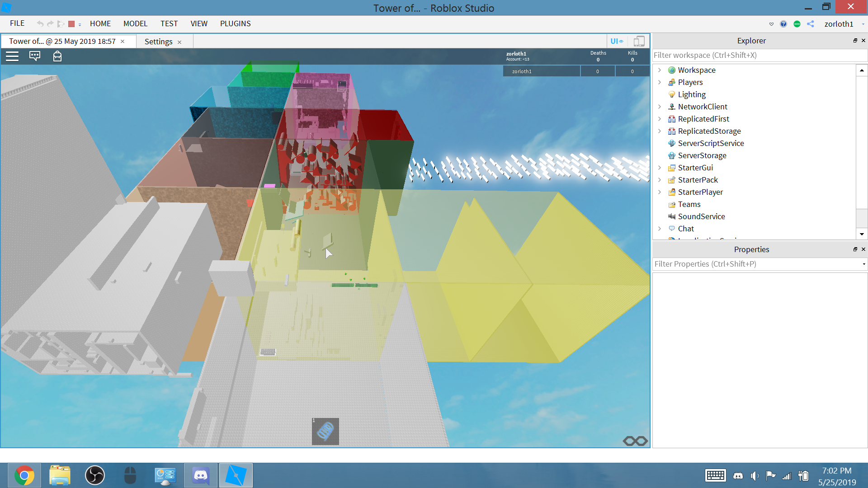
Task: Expand the Workspace tree node
Action: [660, 70]
